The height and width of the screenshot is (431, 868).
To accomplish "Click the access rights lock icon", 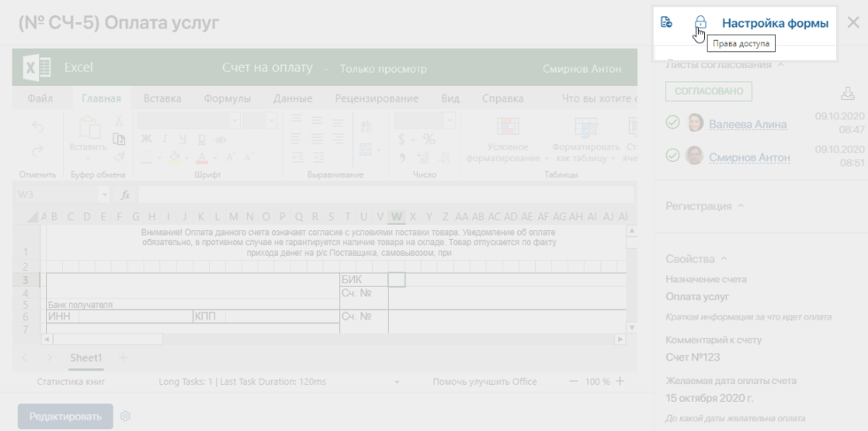I will tap(701, 23).
